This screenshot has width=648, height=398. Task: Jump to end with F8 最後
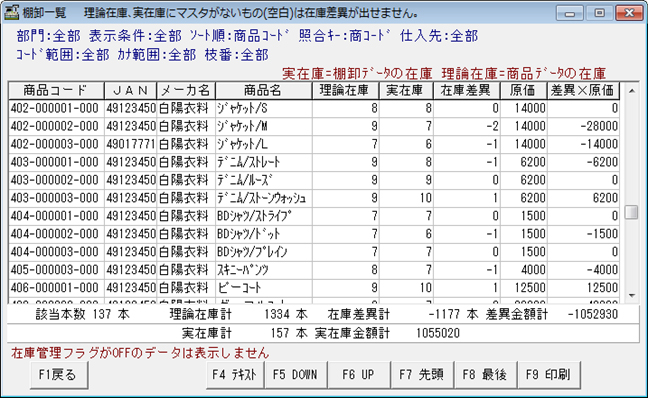[x=485, y=375]
